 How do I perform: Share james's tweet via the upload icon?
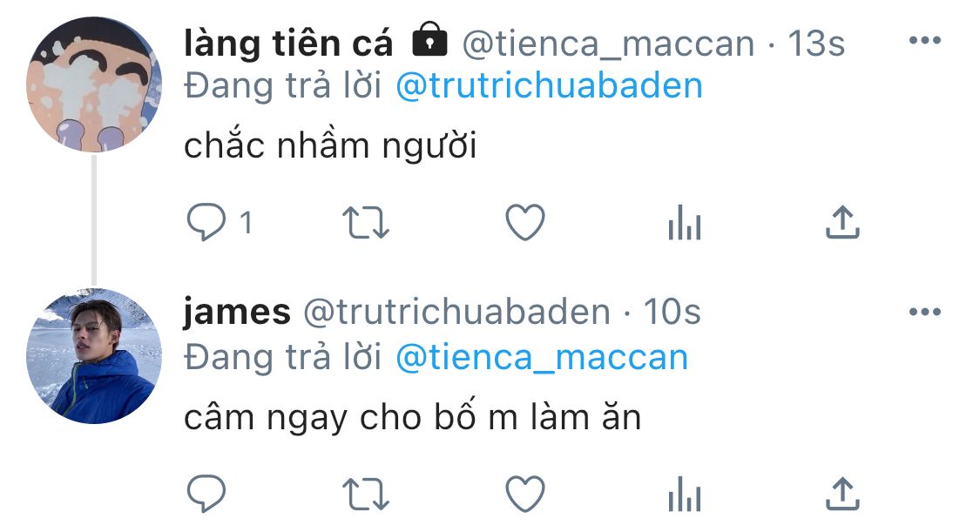click(842, 494)
